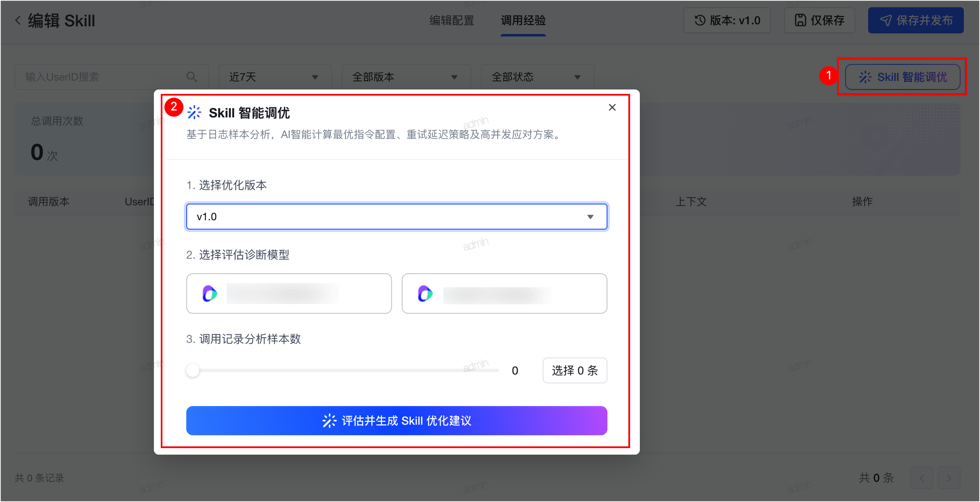980x502 pixels.
Task: Click the 调用版本 column header
Action: [49, 202]
